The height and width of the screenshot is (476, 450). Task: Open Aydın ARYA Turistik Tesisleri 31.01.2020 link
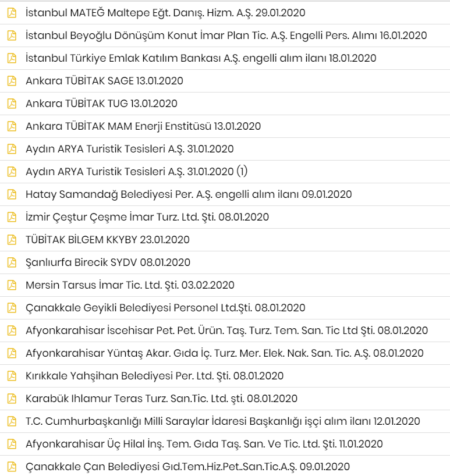pos(130,149)
